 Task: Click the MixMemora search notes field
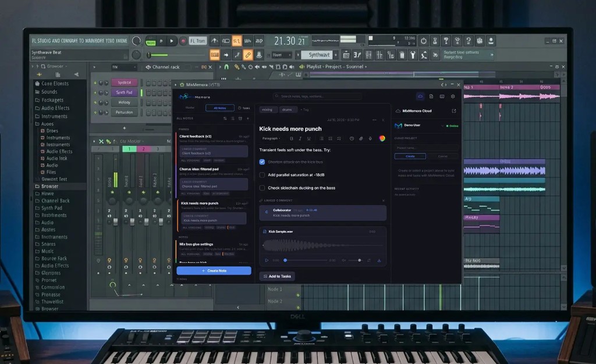pyautogui.click(x=318, y=97)
